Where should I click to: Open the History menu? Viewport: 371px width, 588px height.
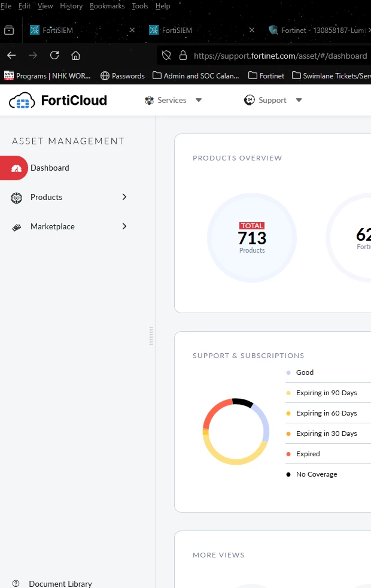click(71, 6)
